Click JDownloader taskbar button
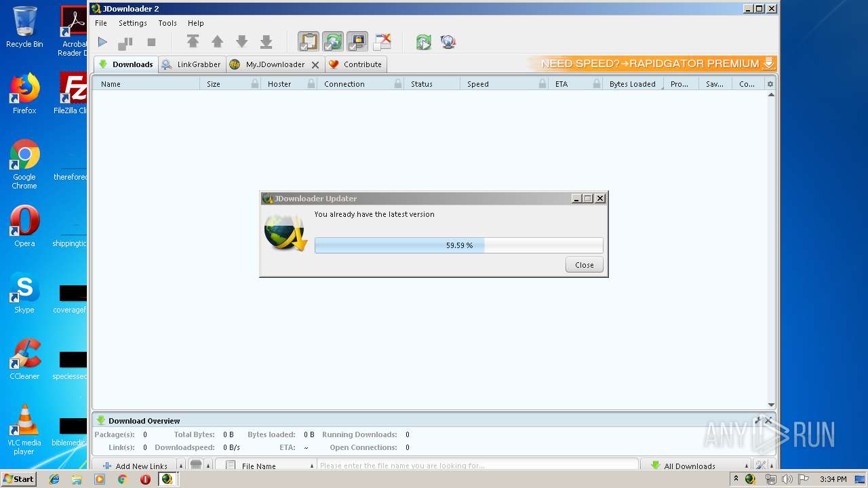 167,479
